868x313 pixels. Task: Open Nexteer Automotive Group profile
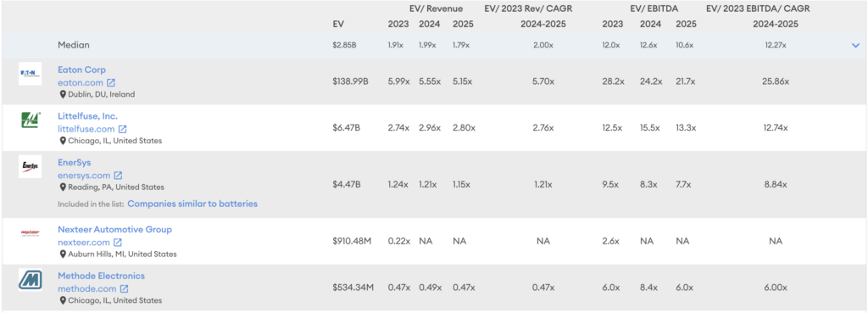[114, 229]
